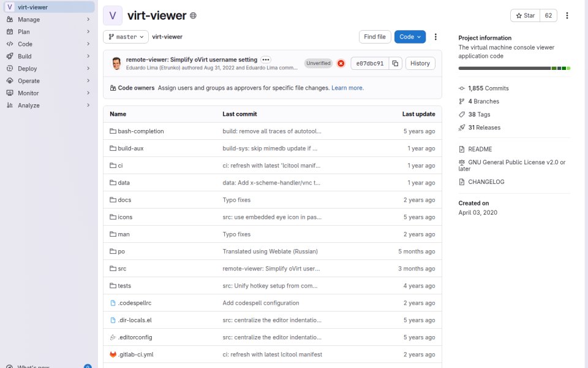The width and height of the screenshot is (588, 368).
Task: Click the Analyze chart icon in sidebar
Action: tap(10, 105)
